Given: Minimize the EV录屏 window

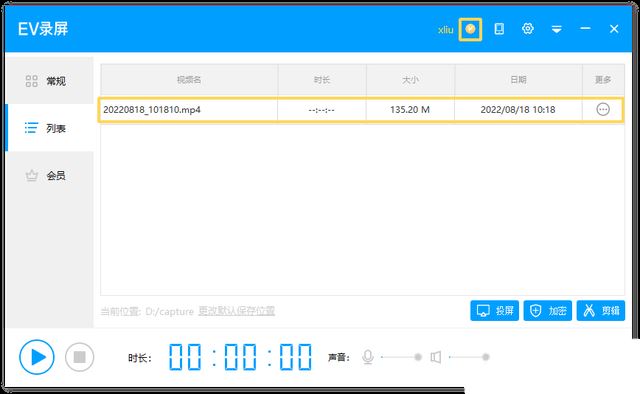Looking at the screenshot, I should 585,29.
